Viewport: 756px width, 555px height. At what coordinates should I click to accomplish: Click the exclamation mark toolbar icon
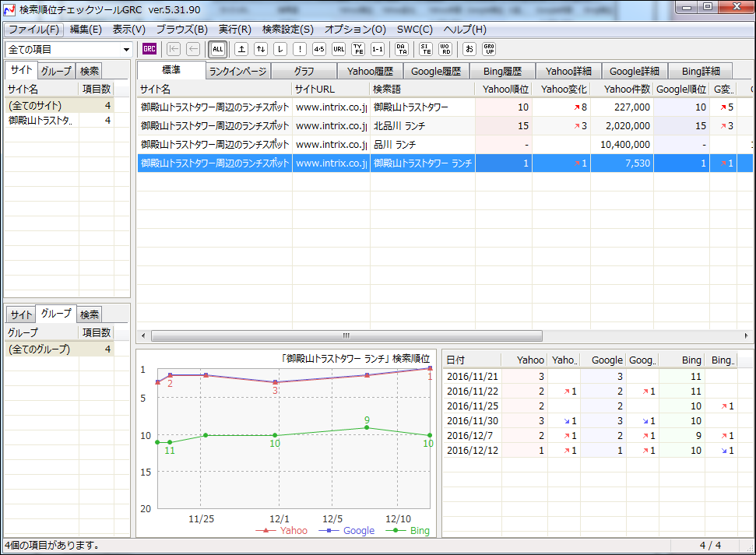300,49
